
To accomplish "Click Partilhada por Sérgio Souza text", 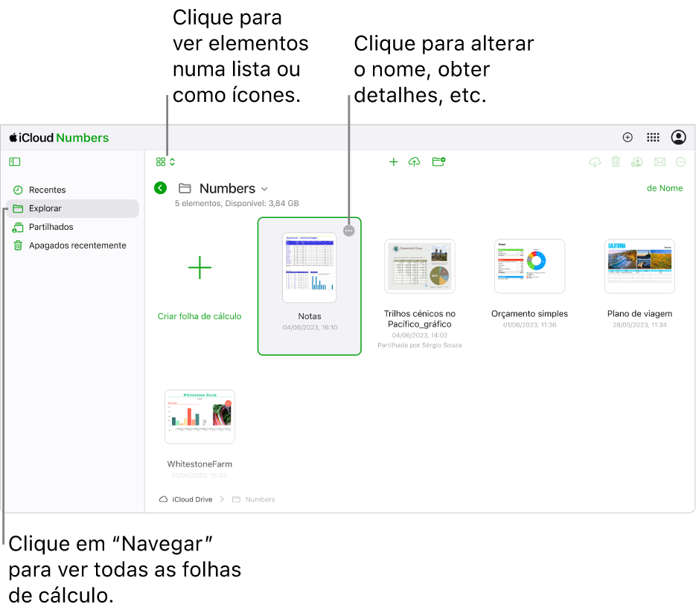I will 420,345.
